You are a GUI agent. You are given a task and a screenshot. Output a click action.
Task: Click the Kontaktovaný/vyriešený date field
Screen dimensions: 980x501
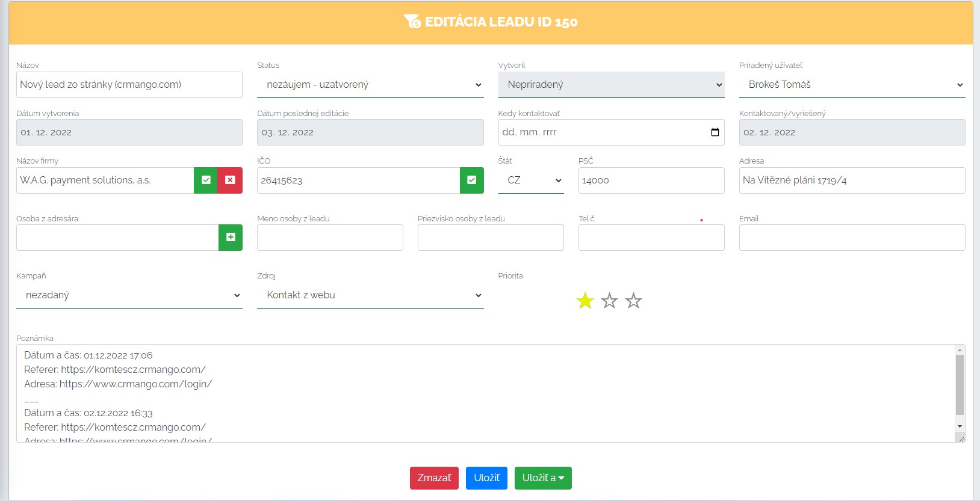coord(852,132)
